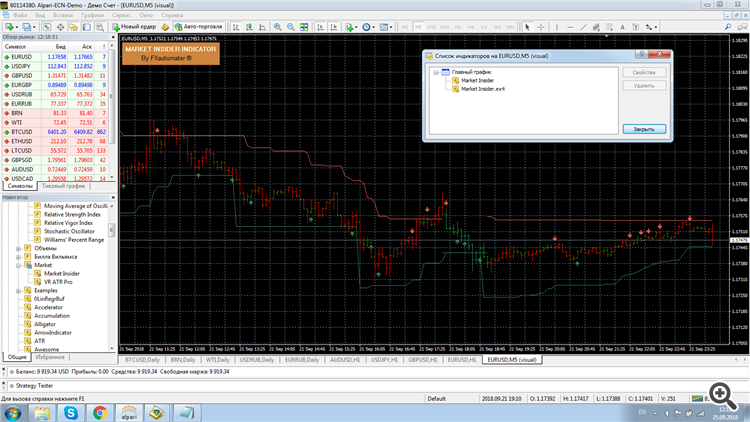This screenshot has width=750, height=422.
Task: Draw a vertical line tool
Action: coord(557,27)
